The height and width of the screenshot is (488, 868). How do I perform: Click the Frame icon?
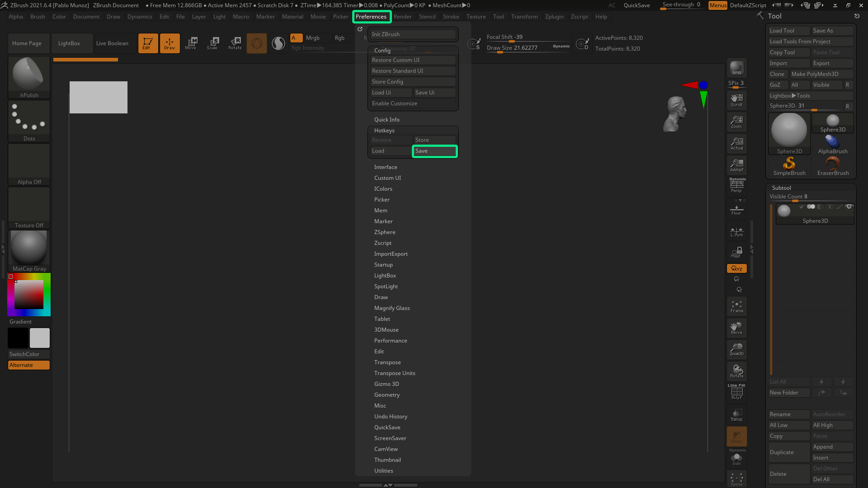[736, 306]
